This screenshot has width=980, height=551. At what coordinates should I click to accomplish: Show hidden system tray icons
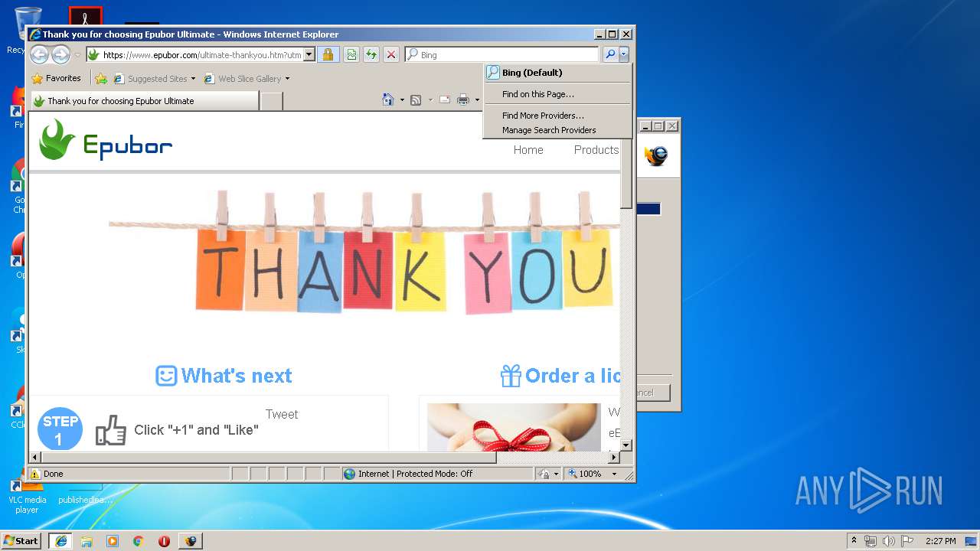[x=854, y=540]
